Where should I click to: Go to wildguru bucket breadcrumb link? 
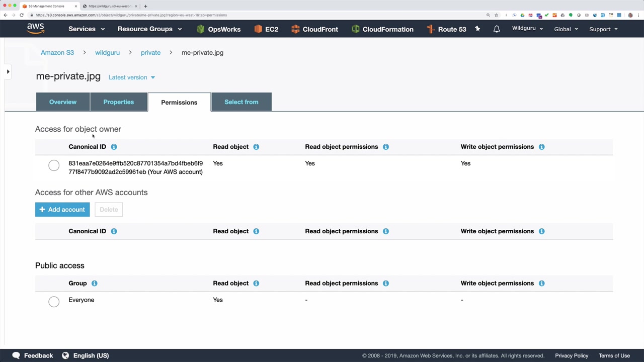[107, 53]
